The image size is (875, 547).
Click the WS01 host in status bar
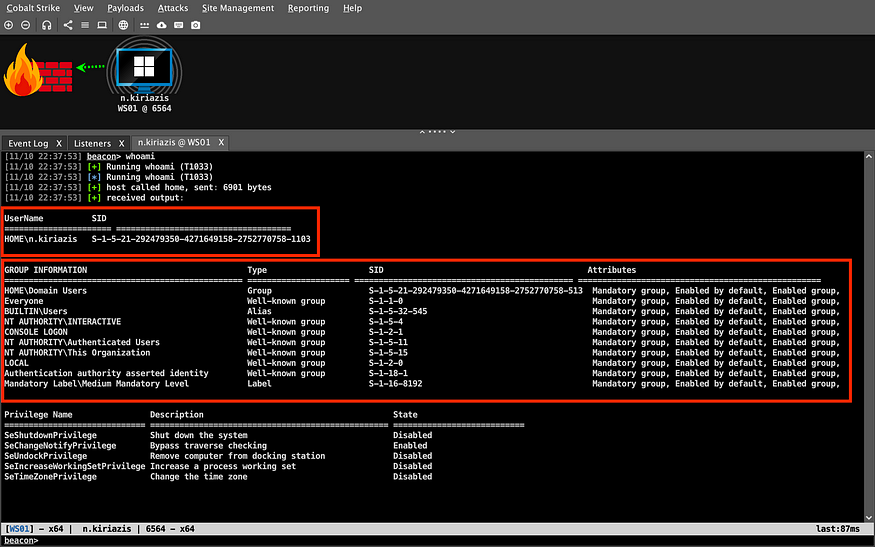click(20, 529)
